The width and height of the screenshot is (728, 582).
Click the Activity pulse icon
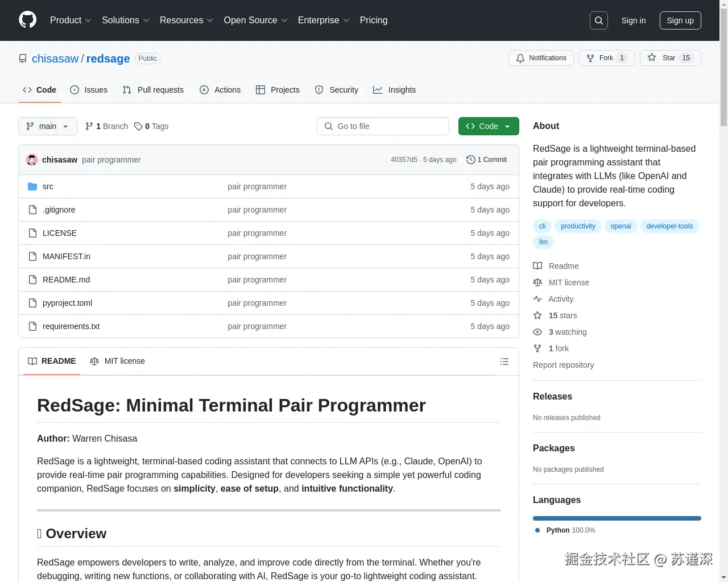537,298
